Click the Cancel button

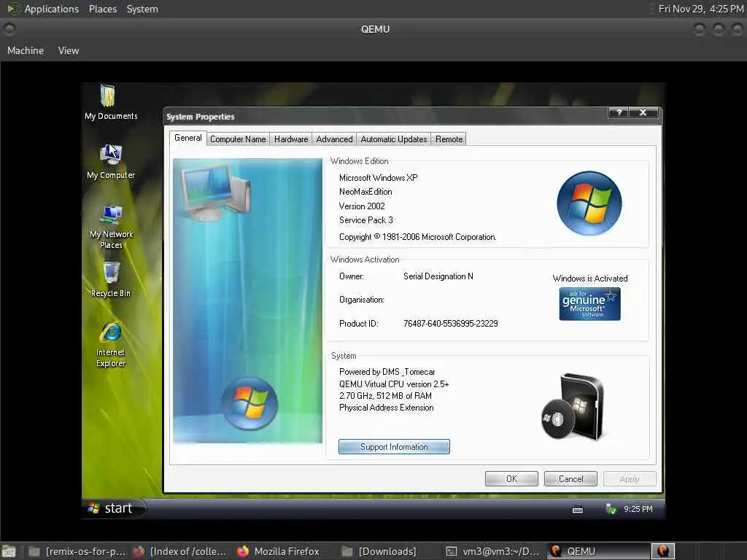pos(570,478)
